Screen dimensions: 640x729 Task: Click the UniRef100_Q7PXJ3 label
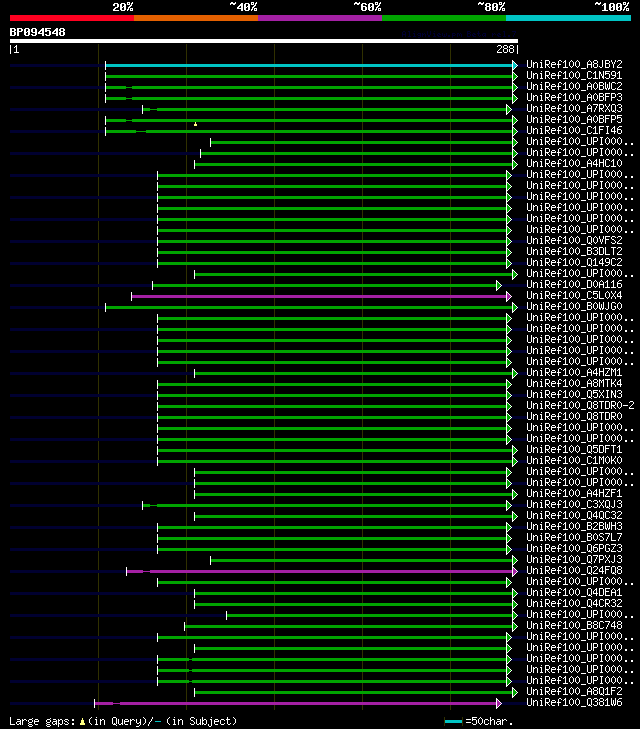point(574,559)
